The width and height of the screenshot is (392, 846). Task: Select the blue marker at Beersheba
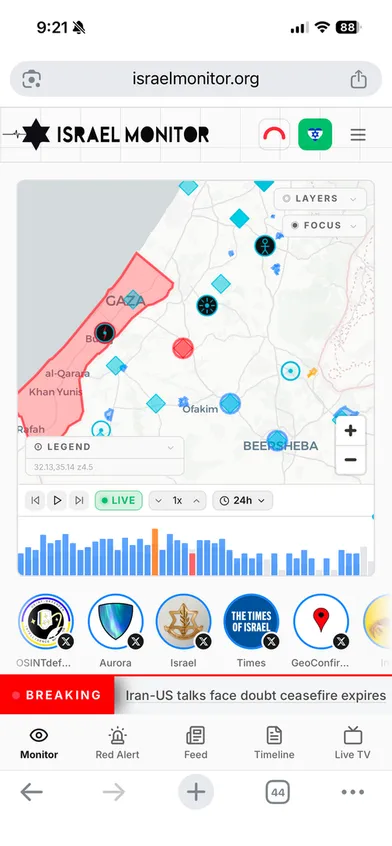point(277,440)
